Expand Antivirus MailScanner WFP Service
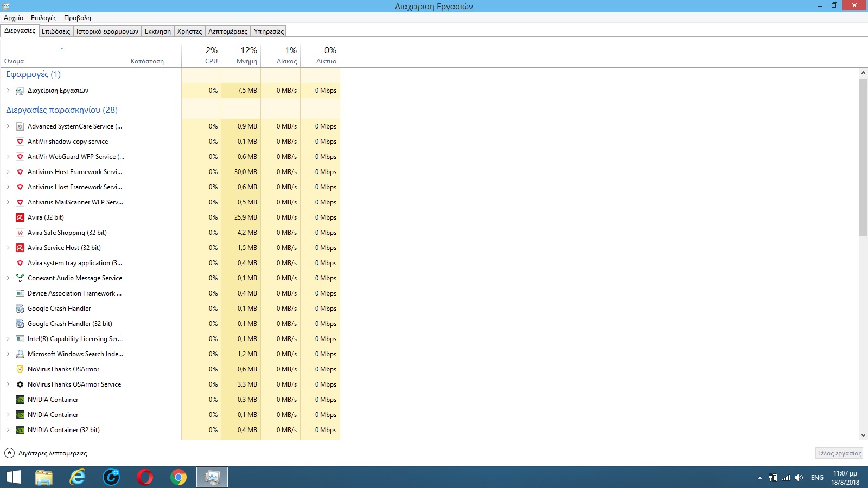Image resolution: width=868 pixels, height=488 pixels. [8, 202]
